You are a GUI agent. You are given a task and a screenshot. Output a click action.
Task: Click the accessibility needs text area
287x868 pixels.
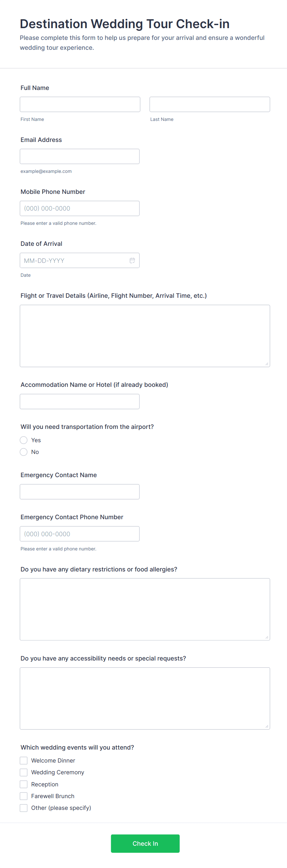pyautogui.click(x=145, y=699)
